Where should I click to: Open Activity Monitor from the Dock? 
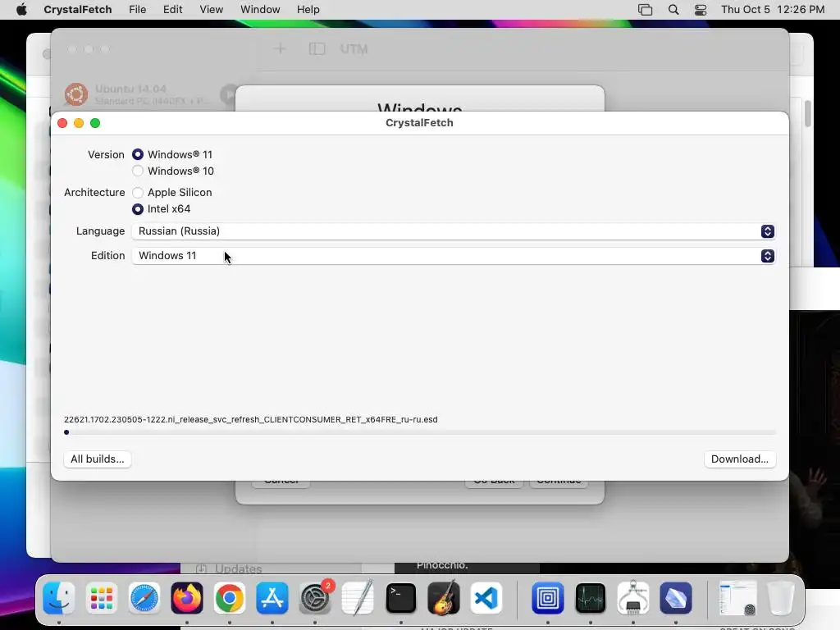591,598
